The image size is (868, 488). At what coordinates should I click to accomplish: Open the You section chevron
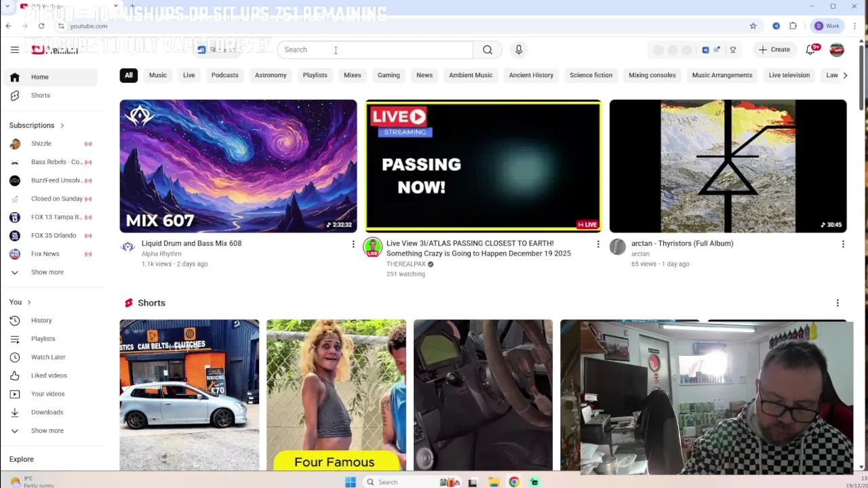pos(28,302)
